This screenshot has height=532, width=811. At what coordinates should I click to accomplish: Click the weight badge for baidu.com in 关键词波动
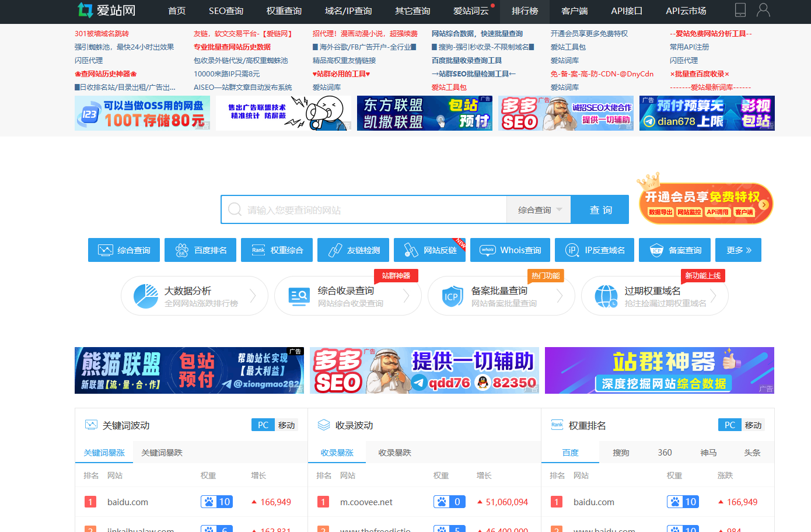(x=217, y=502)
